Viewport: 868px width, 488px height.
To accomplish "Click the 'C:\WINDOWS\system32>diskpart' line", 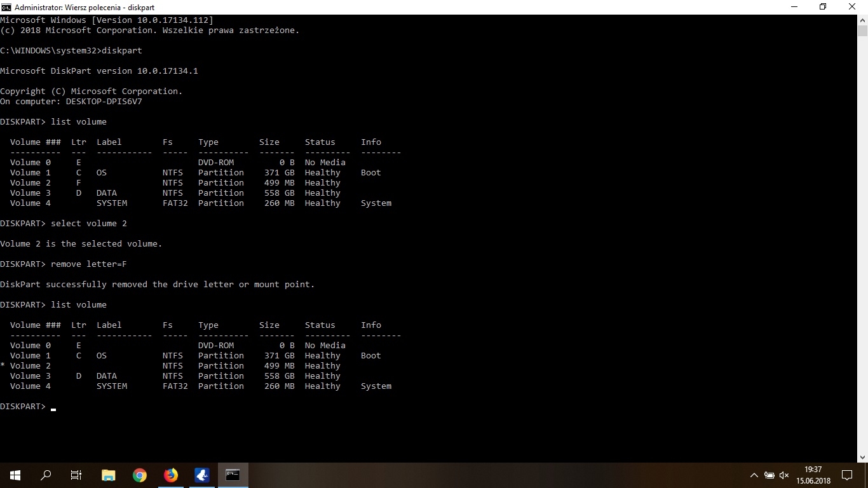I will tap(71, 51).
